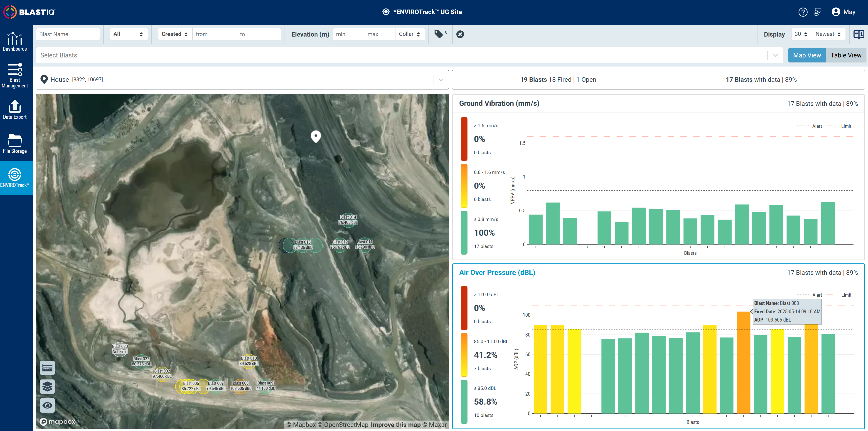Click the min elevation field
The height and width of the screenshot is (431, 868).
click(348, 34)
